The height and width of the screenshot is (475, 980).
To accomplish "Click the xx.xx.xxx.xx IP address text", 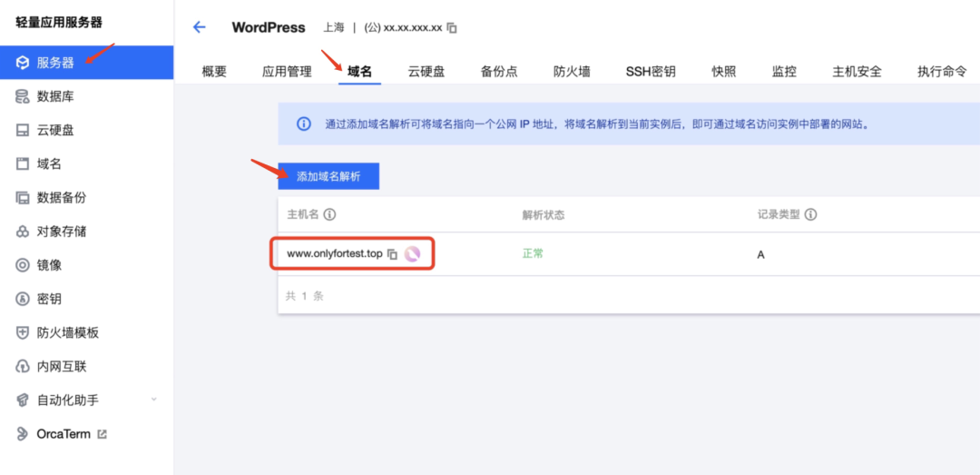I will (x=413, y=28).
